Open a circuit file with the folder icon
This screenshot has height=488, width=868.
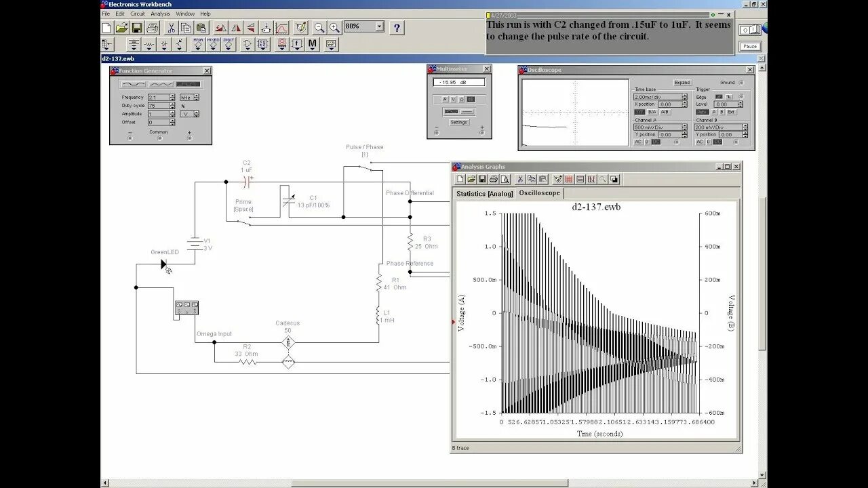[122, 28]
